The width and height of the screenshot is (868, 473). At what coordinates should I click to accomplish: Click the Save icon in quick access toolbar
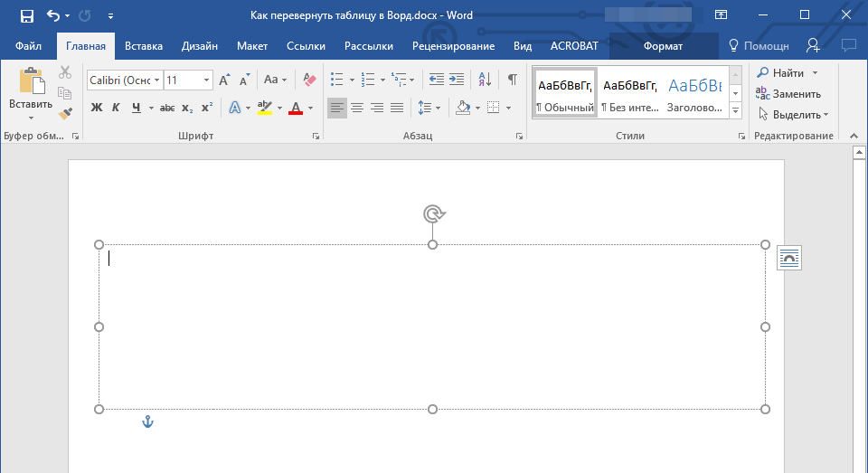tap(26, 15)
